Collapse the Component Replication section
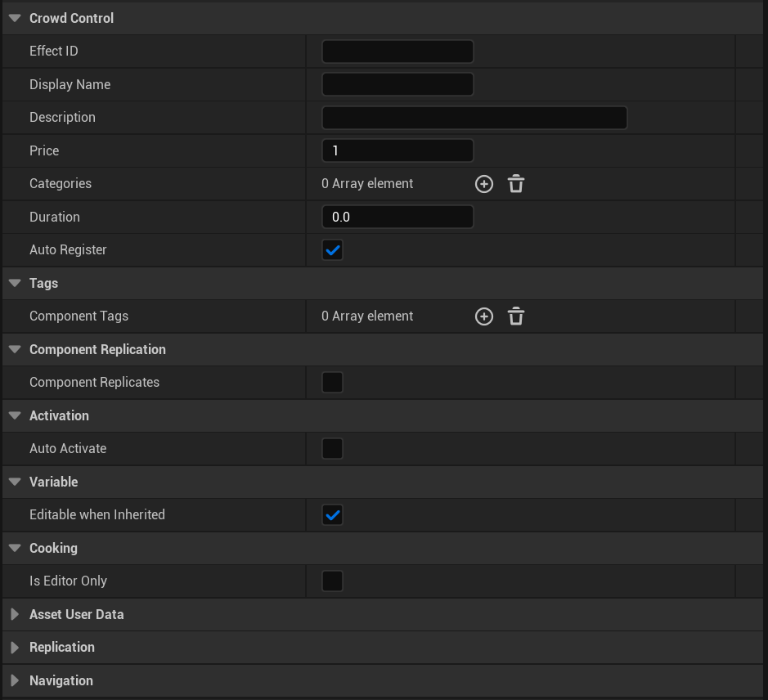The width and height of the screenshot is (768, 700). tap(15, 349)
